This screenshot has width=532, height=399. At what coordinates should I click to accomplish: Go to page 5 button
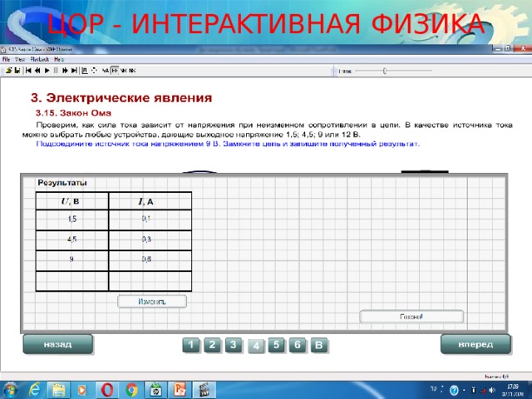pyautogui.click(x=276, y=345)
